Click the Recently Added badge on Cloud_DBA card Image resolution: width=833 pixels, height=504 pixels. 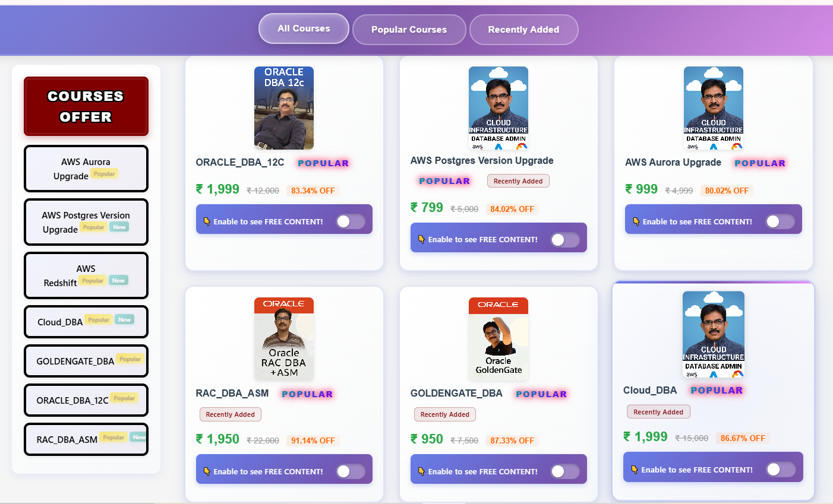pos(658,412)
